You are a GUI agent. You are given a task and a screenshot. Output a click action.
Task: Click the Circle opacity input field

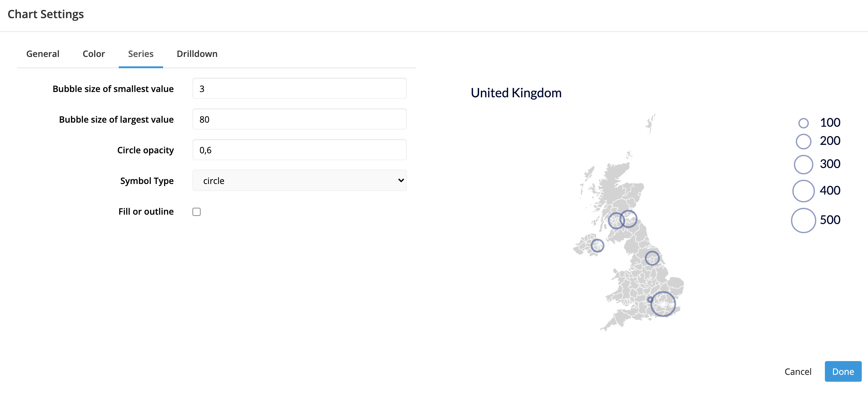click(x=299, y=150)
